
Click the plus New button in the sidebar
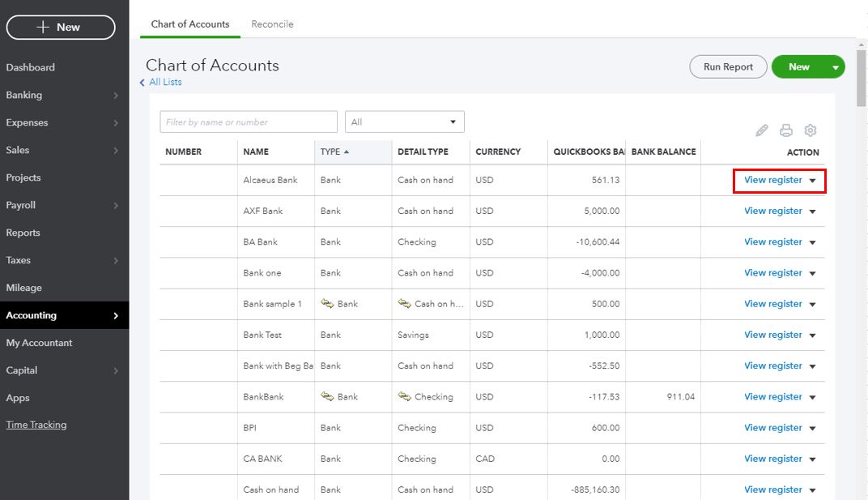click(61, 28)
